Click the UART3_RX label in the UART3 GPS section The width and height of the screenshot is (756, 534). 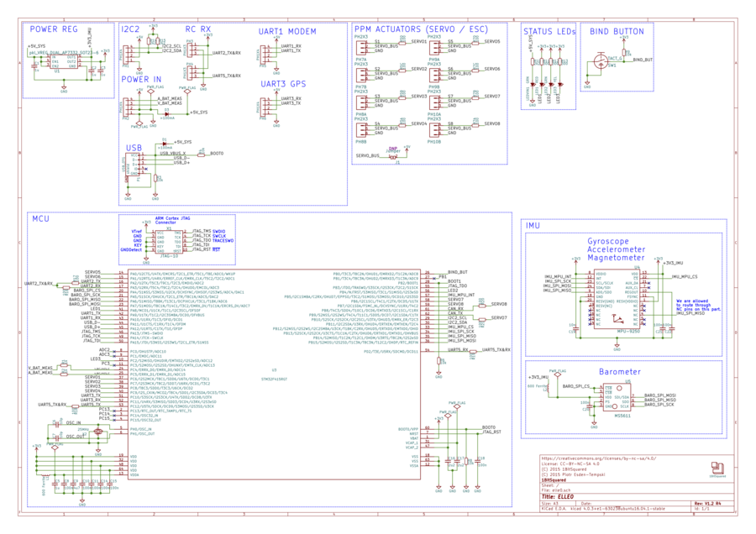tap(291, 98)
